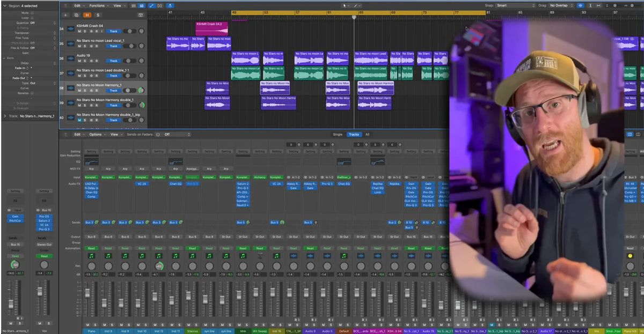
Task: Switch mixer to Single view
Action: click(x=338, y=135)
